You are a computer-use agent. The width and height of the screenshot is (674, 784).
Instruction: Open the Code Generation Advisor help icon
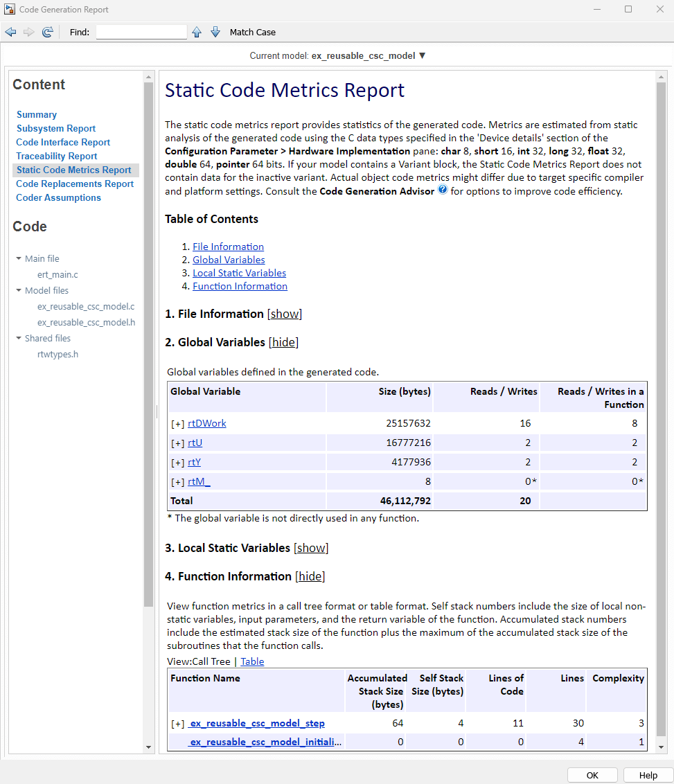click(x=443, y=190)
